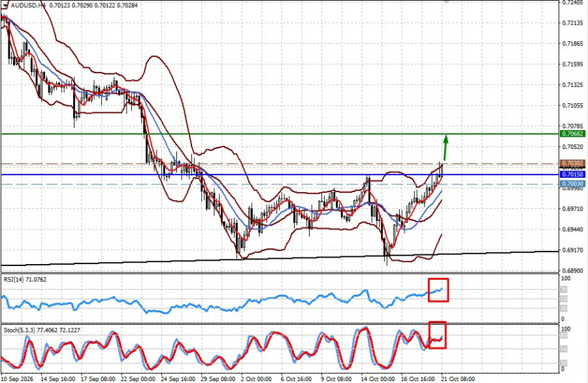Click the "9 Oct 08:00" time label
588x383 pixels.
click(336, 379)
